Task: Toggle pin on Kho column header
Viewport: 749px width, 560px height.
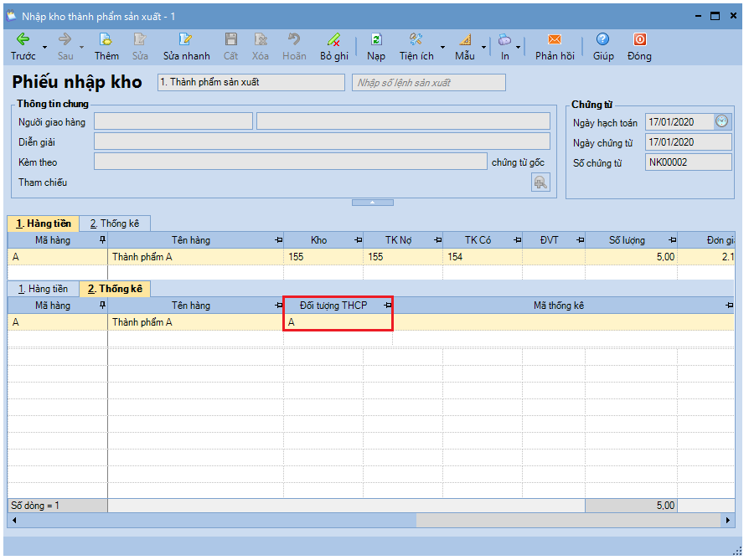Action: click(357, 240)
